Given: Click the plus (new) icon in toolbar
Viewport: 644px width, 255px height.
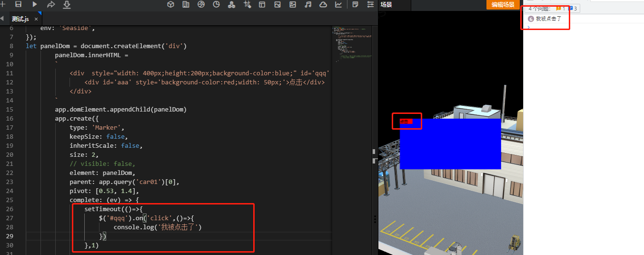Looking at the screenshot, I should (x=2, y=4).
